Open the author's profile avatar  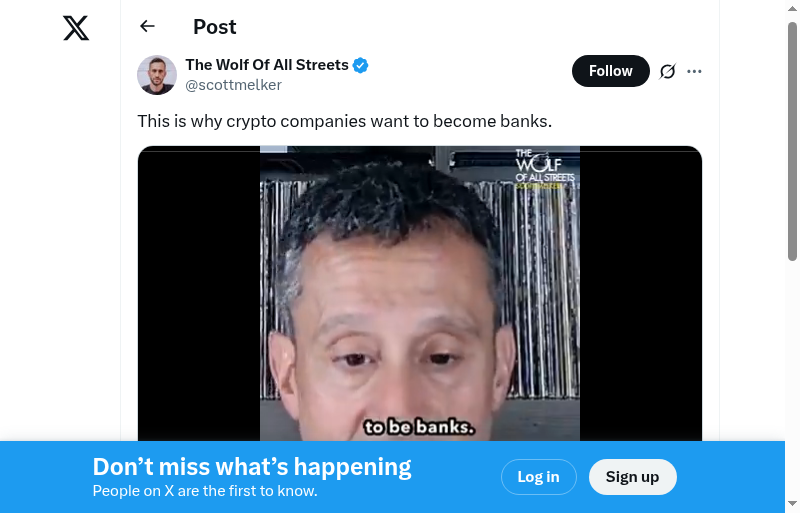[157, 75]
